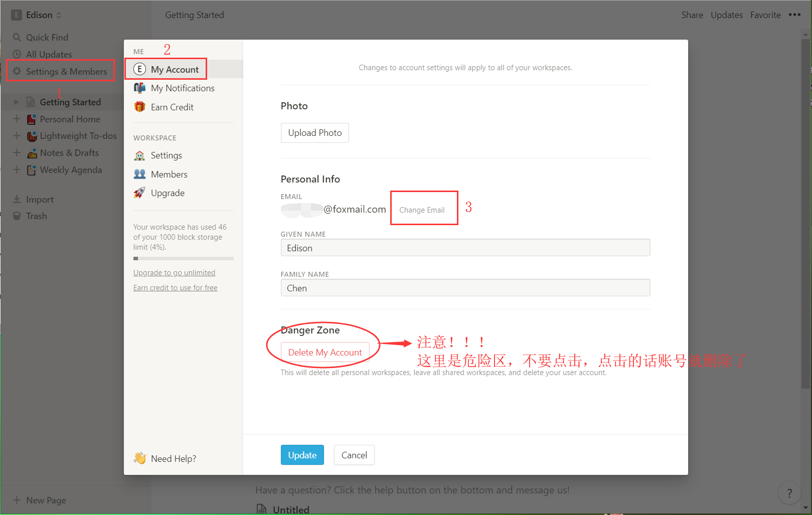This screenshot has width=812, height=515.
Task: Click the Edison workspace avatar icon
Action: pyautogui.click(x=17, y=15)
